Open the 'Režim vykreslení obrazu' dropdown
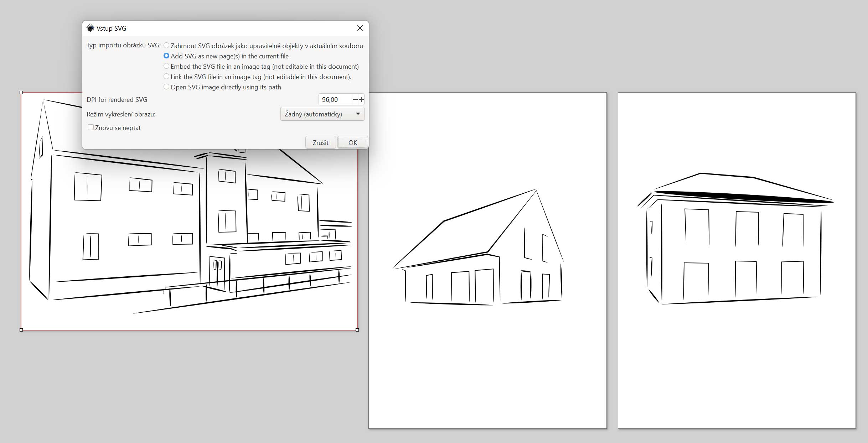This screenshot has height=443, width=868. point(322,114)
